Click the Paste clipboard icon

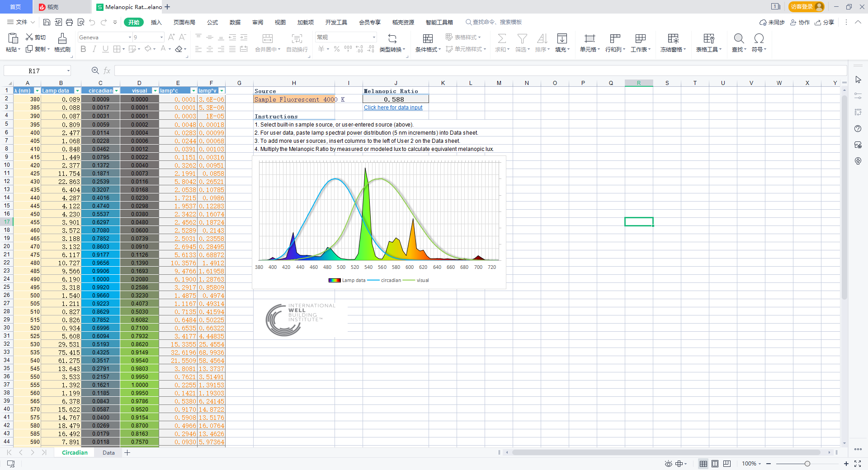tap(13, 38)
